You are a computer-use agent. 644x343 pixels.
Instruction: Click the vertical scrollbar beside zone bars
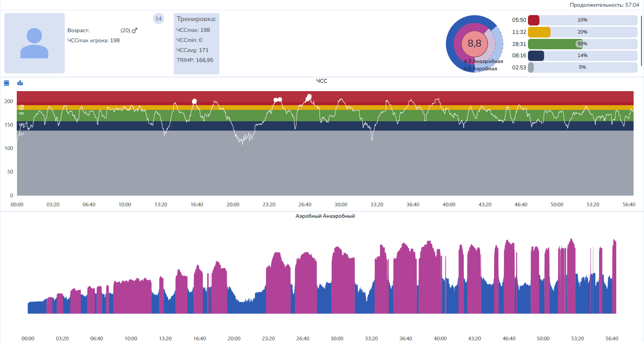641,40
